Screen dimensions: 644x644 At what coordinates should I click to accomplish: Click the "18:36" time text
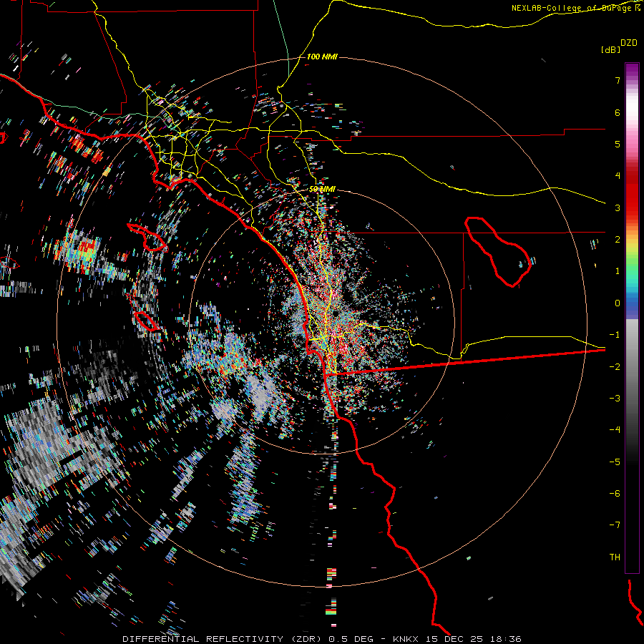click(506, 639)
